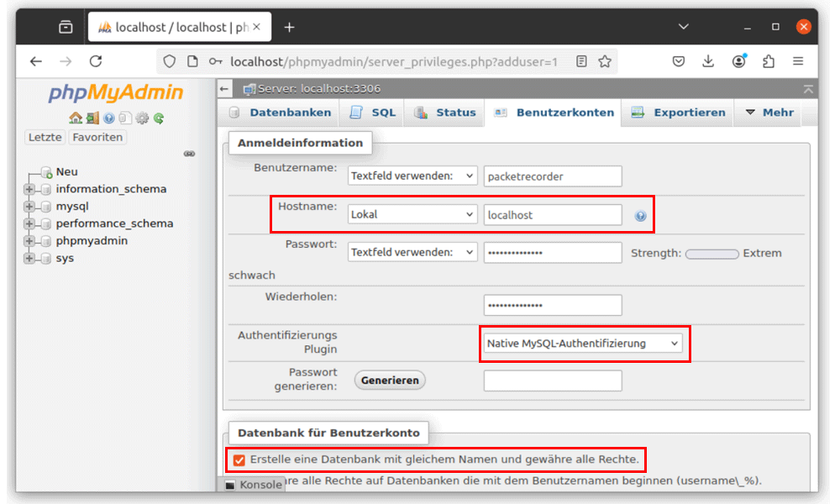
Task: Click the Hostname localhost text field
Action: tap(553, 215)
